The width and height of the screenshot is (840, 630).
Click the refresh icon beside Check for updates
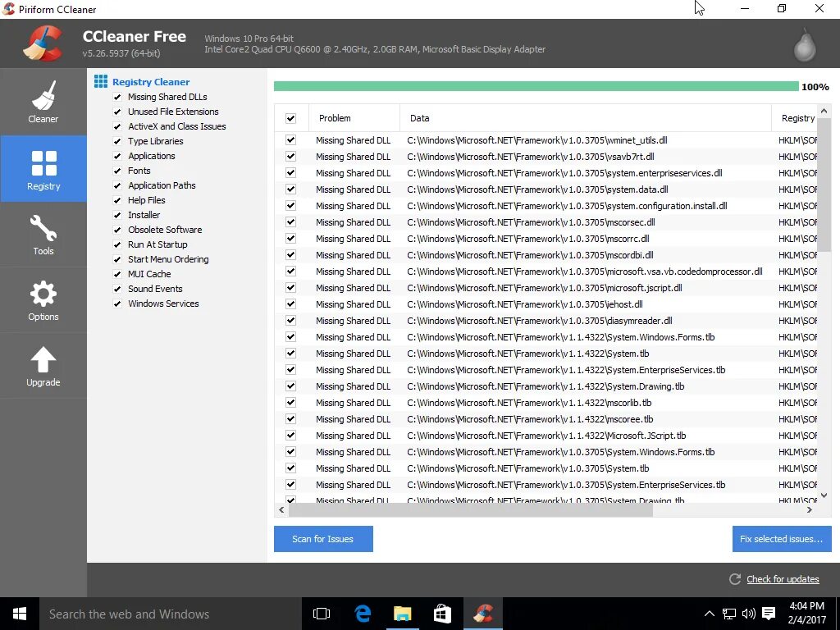(735, 579)
